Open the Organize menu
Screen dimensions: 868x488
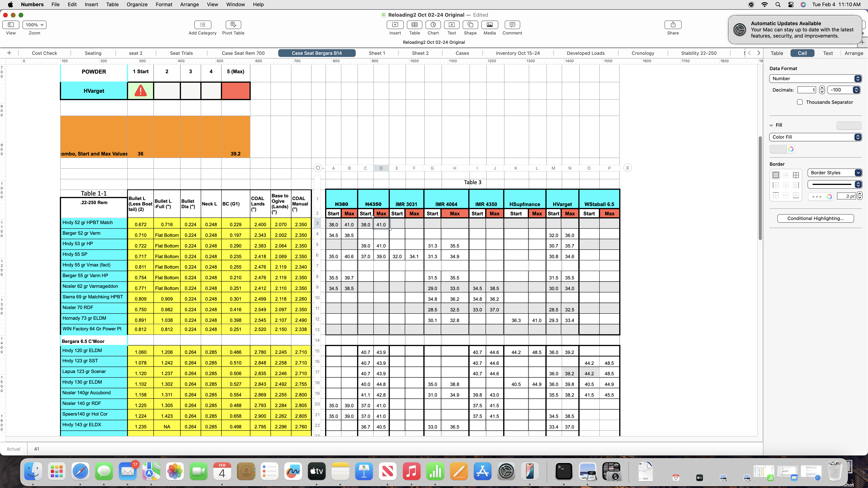137,4
